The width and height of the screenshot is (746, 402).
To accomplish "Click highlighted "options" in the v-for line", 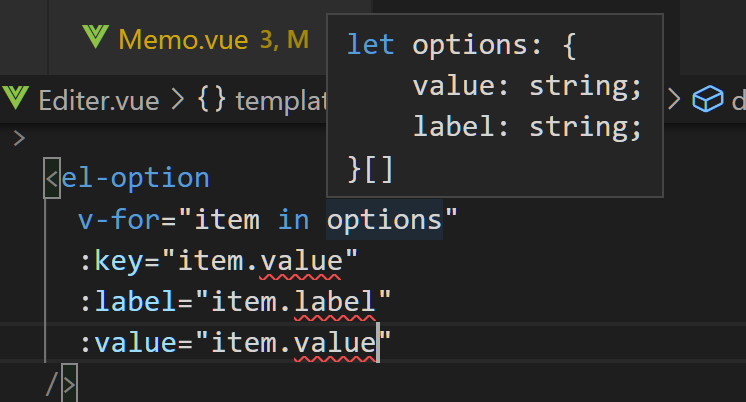I will (384, 219).
